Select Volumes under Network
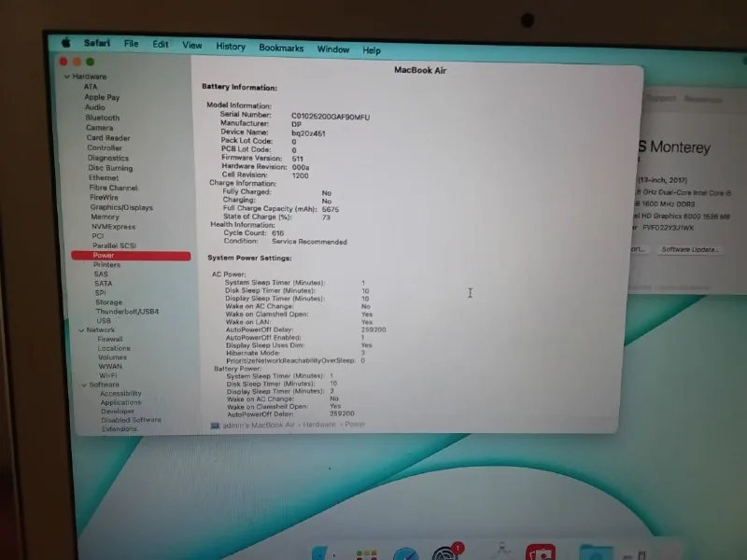The height and width of the screenshot is (560, 747). pyautogui.click(x=112, y=357)
